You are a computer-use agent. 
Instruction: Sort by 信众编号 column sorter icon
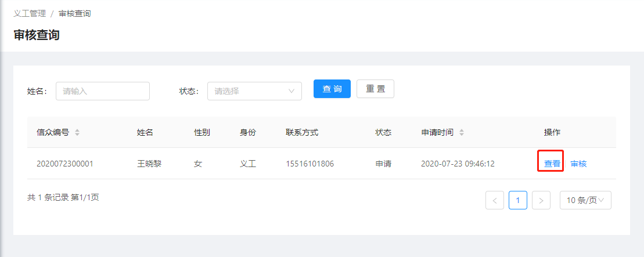tap(77, 133)
